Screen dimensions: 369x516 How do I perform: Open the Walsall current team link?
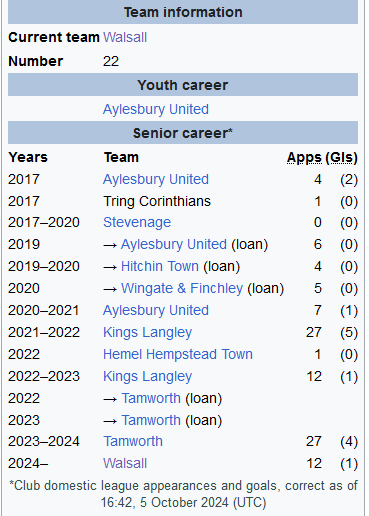[125, 37]
